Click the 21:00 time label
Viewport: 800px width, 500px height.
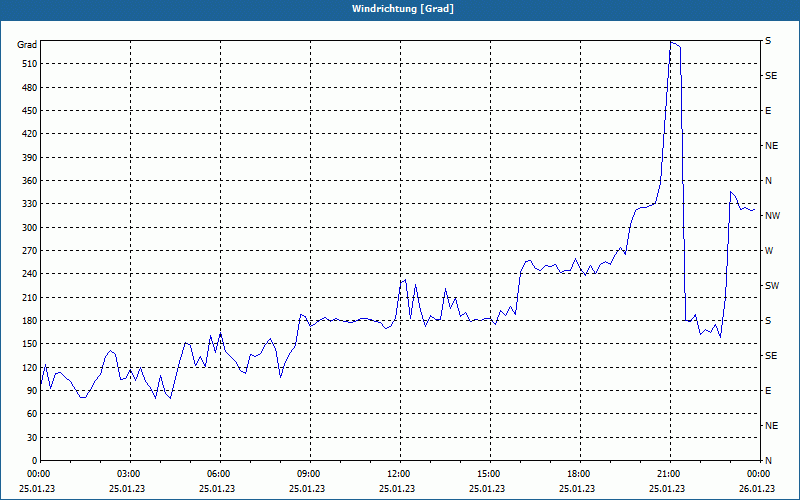click(669, 474)
